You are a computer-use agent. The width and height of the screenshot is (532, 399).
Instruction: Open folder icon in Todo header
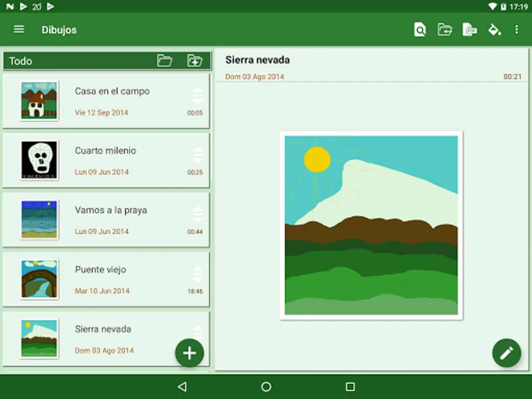164,61
